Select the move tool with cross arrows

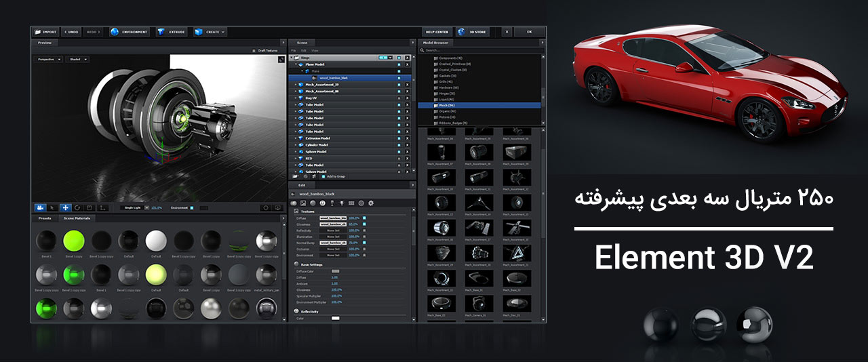point(66,208)
